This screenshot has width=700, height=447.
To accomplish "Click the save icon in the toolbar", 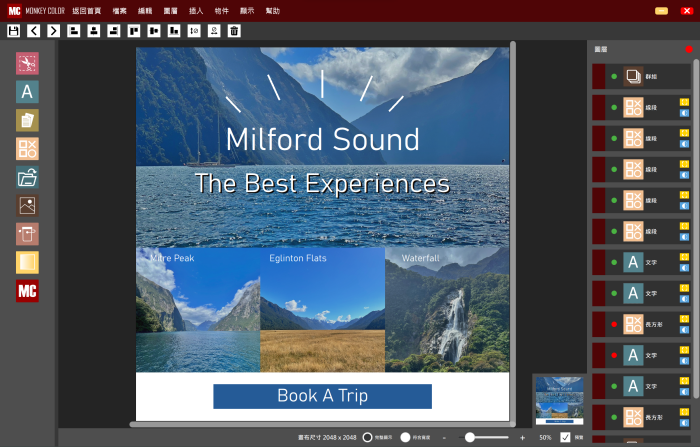I will tap(14, 31).
